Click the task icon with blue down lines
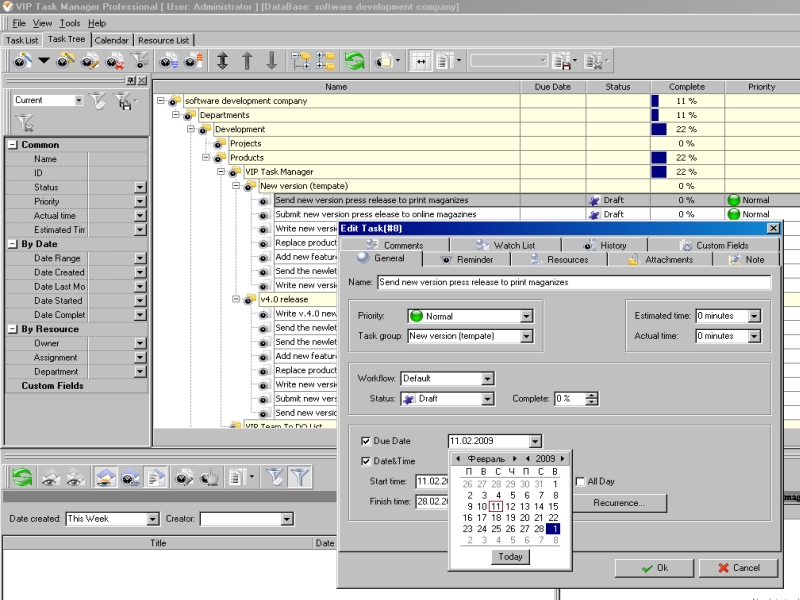800x600 pixels. (168, 61)
